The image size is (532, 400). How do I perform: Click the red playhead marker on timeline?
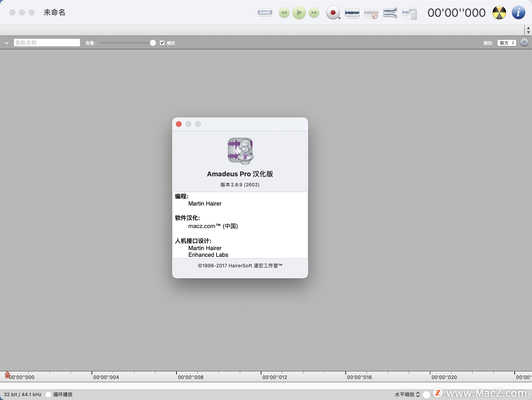click(7, 375)
